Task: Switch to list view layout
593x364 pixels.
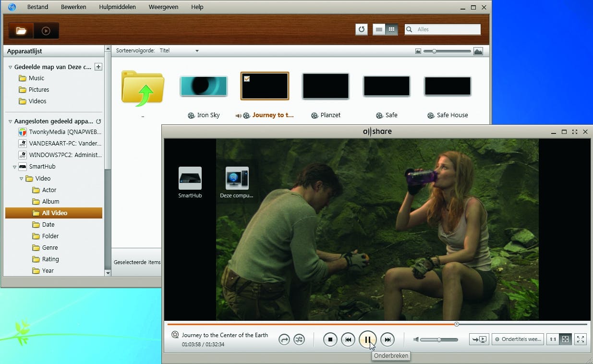Action: [x=379, y=29]
